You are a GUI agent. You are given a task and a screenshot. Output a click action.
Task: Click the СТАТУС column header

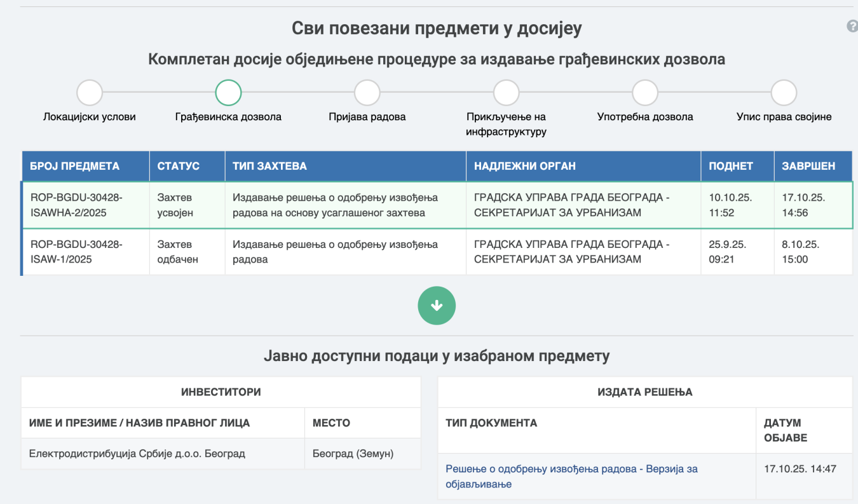click(x=179, y=166)
